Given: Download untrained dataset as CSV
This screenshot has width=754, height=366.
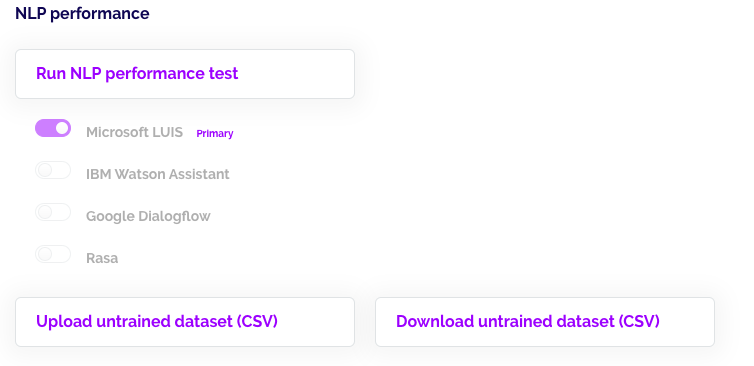Looking at the screenshot, I should 545,322.
